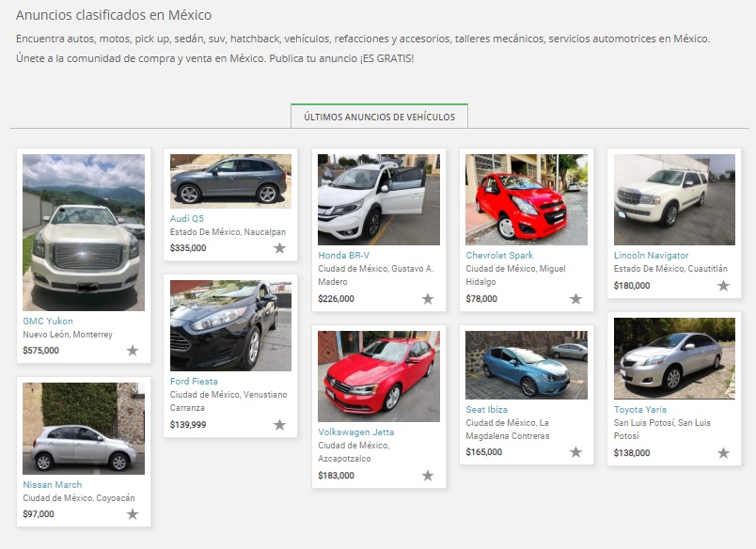Image resolution: width=756 pixels, height=549 pixels.
Task: Click the Nuevo León, Monterrey location
Action: point(68,335)
